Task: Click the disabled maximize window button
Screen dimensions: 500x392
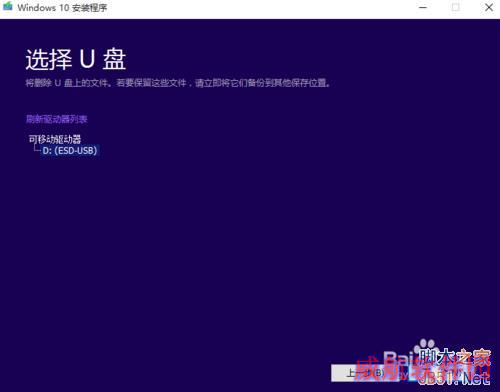Action: click(x=456, y=7)
